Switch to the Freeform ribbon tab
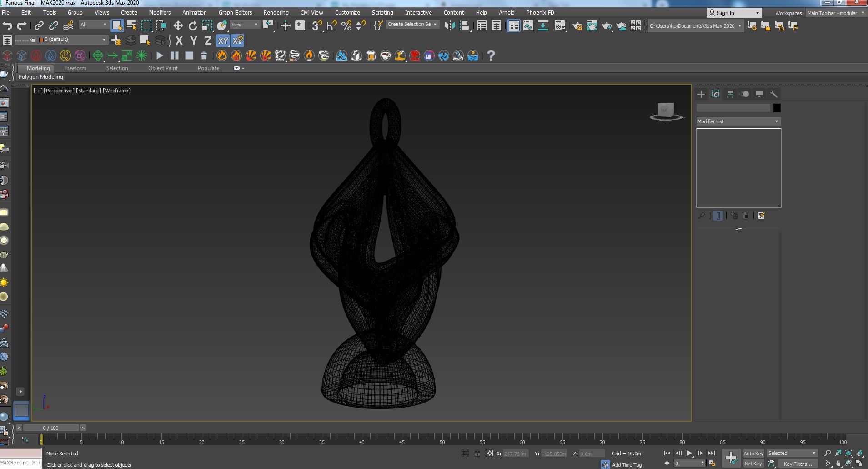 [75, 68]
